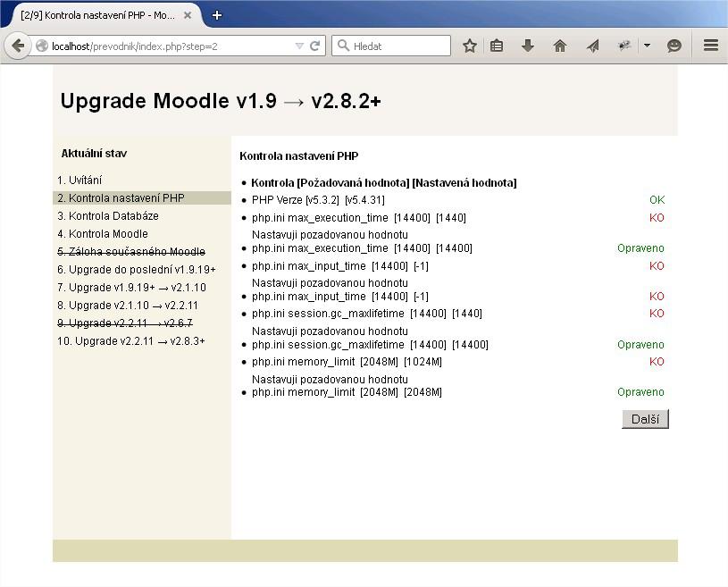The image size is (728, 587).
Task: Select step 8. Upgrade v2.1.10 → v2.2.11
Action: 128,306
